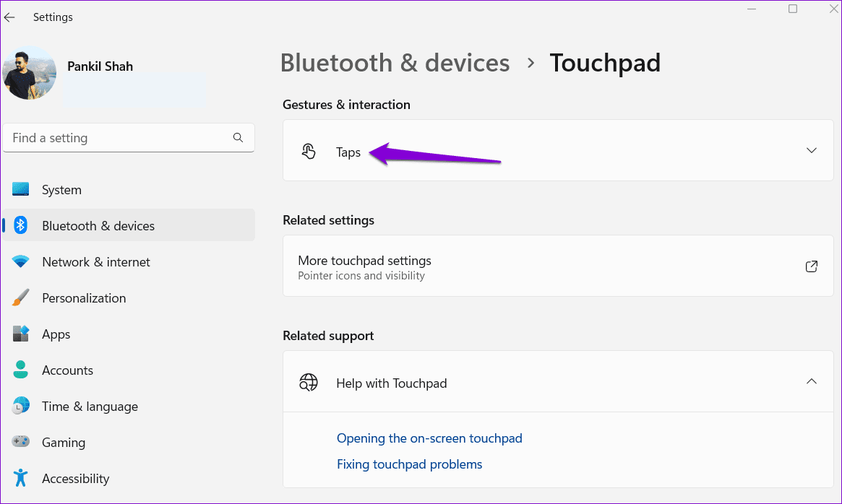Screen dimensions: 842x504
Task: Click the Personalization paintbrush icon
Action: [20, 298]
